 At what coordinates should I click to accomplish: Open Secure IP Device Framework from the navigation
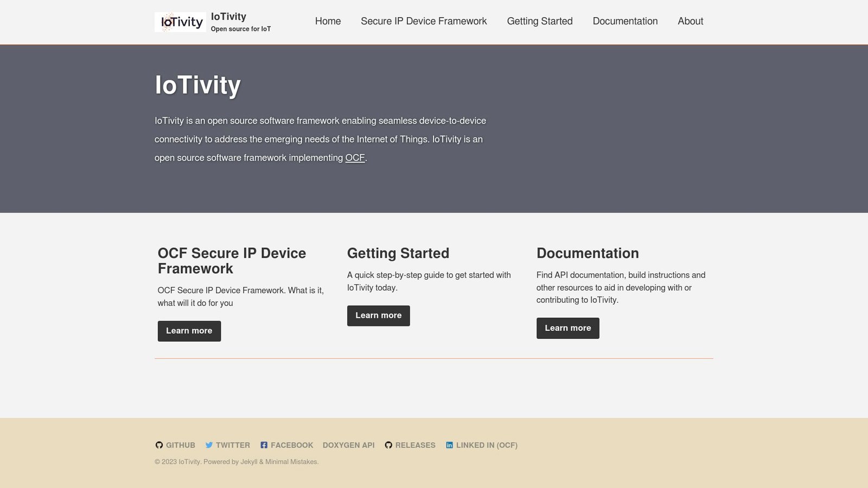(424, 21)
